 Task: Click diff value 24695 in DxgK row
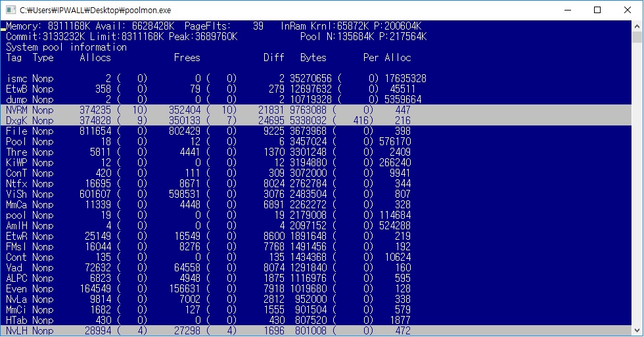point(271,121)
